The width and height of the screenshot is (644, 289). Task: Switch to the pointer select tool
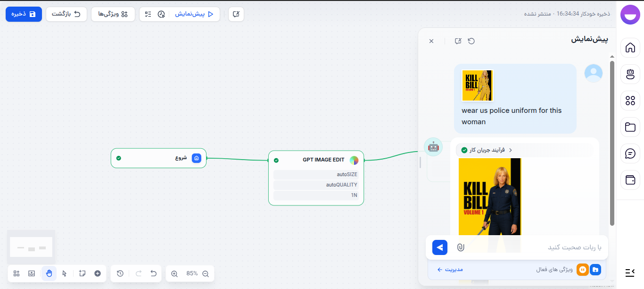pyautogui.click(x=65, y=273)
